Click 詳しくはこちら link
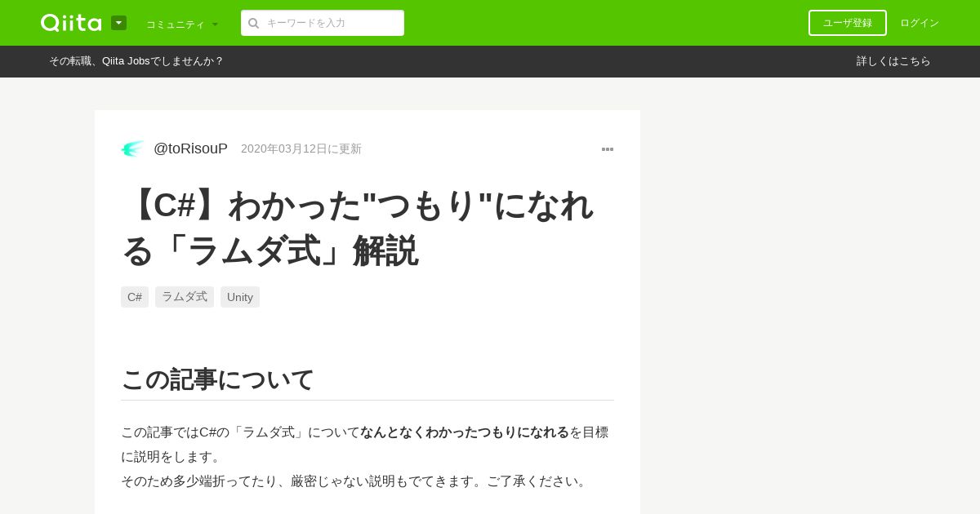 coord(893,61)
